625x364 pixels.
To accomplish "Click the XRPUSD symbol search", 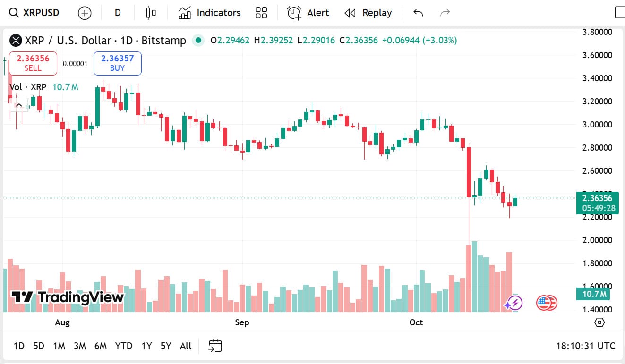I will click(35, 13).
